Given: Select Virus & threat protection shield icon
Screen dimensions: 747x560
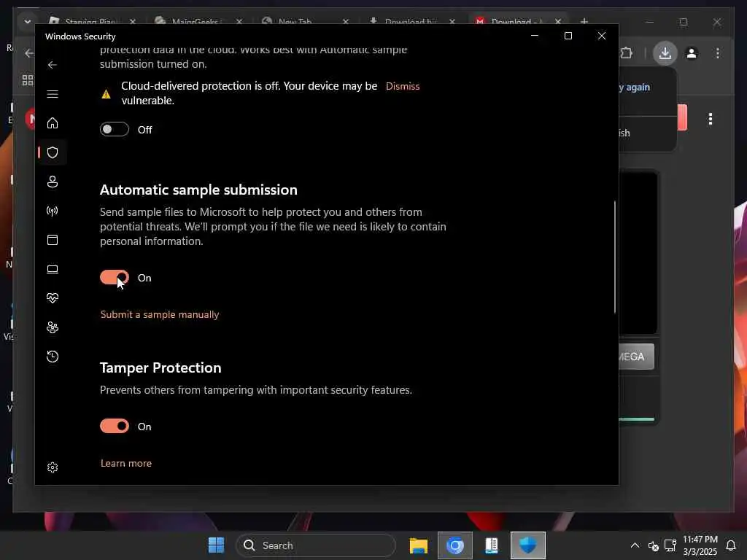Looking at the screenshot, I should click(53, 152).
